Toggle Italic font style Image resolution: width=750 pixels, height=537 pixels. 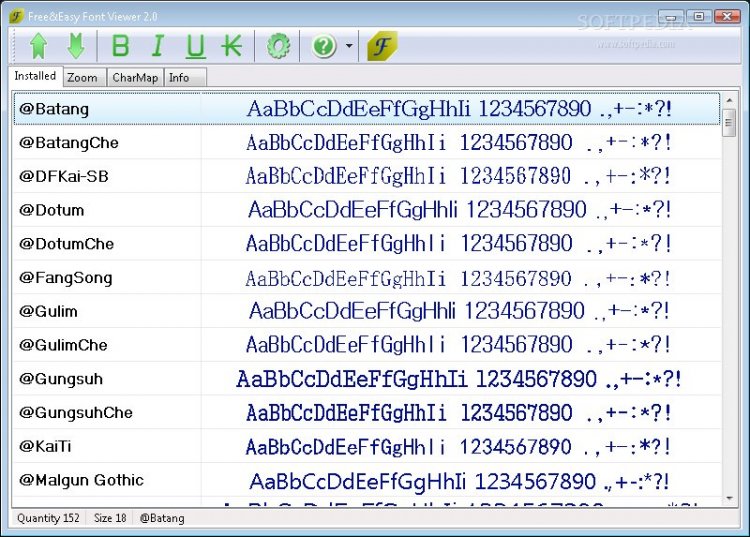point(158,46)
